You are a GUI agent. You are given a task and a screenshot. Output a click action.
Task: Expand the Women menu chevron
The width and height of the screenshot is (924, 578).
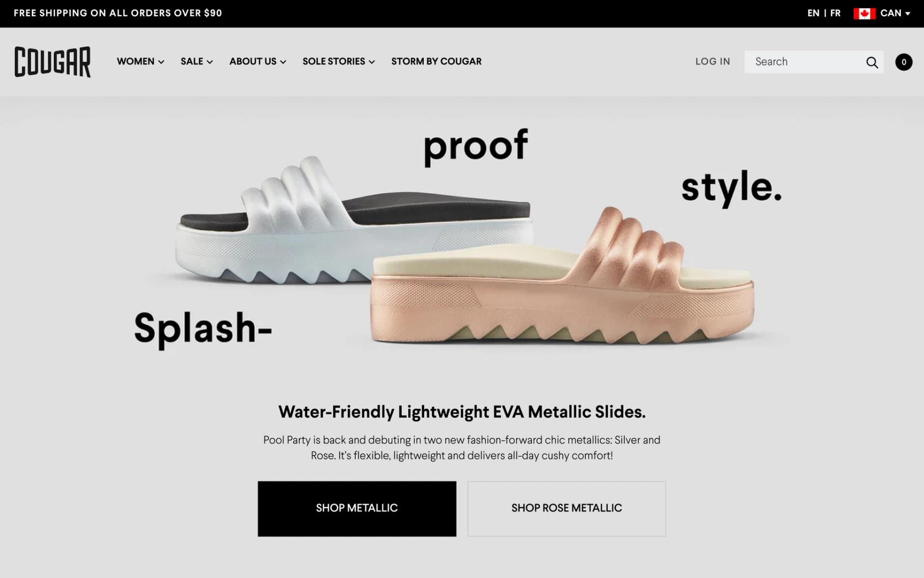tap(161, 62)
